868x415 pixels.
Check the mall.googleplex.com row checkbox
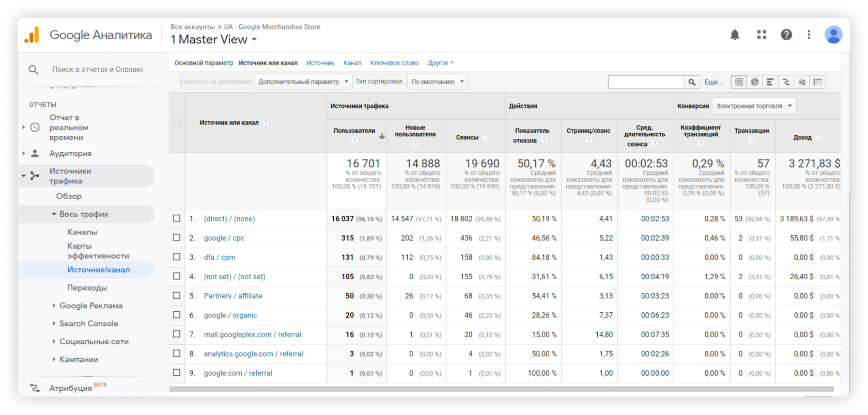[177, 334]
